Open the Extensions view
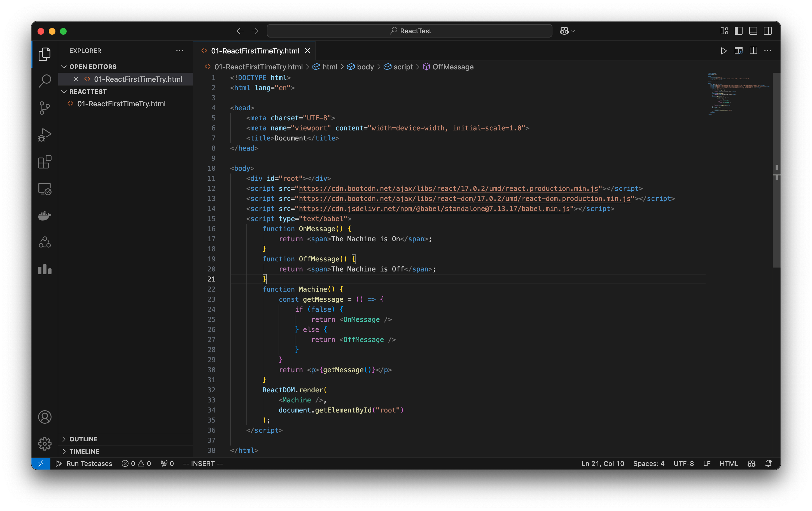The image size is (812, 511). [45, 162]
